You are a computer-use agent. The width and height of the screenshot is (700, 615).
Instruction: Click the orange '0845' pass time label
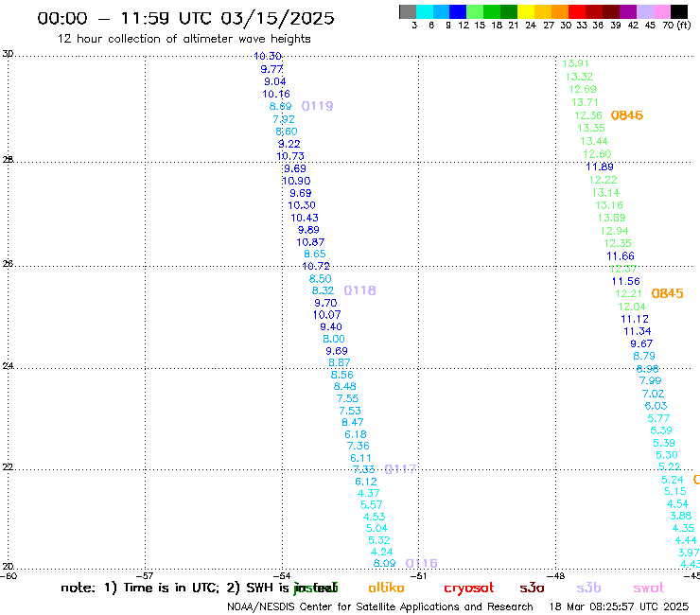click(x=668, y=293)
